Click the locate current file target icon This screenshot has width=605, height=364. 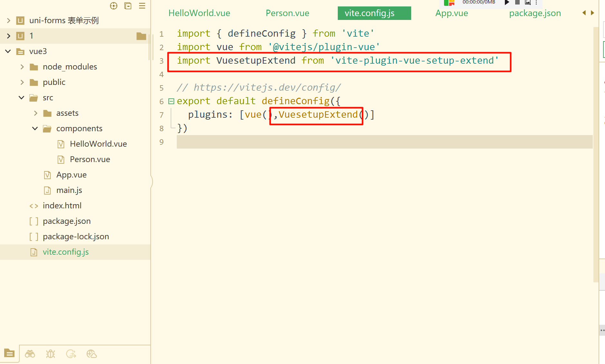tap(114, 6)
